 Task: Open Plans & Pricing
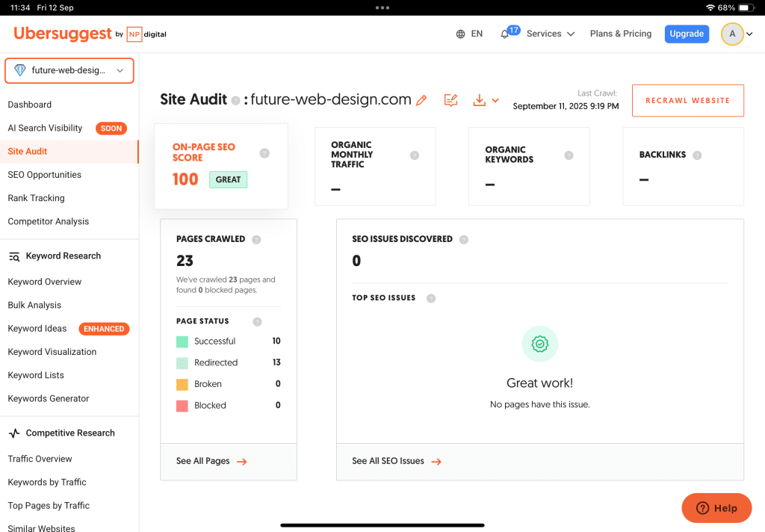(621, 34)
